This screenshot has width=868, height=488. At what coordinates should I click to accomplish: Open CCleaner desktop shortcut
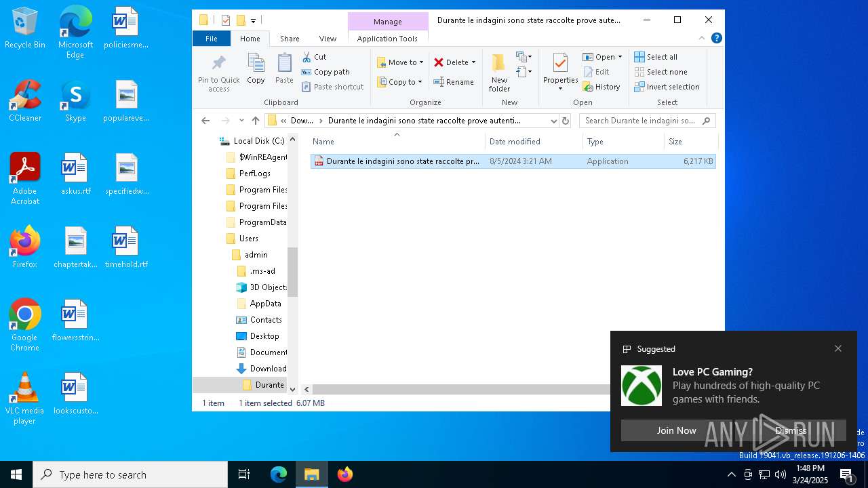click(25, 102)
